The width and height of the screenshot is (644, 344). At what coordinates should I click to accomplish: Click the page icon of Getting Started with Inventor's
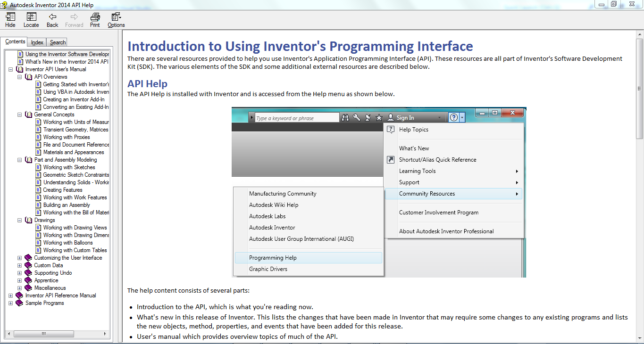pyautogui.click(x=39, y=84)
